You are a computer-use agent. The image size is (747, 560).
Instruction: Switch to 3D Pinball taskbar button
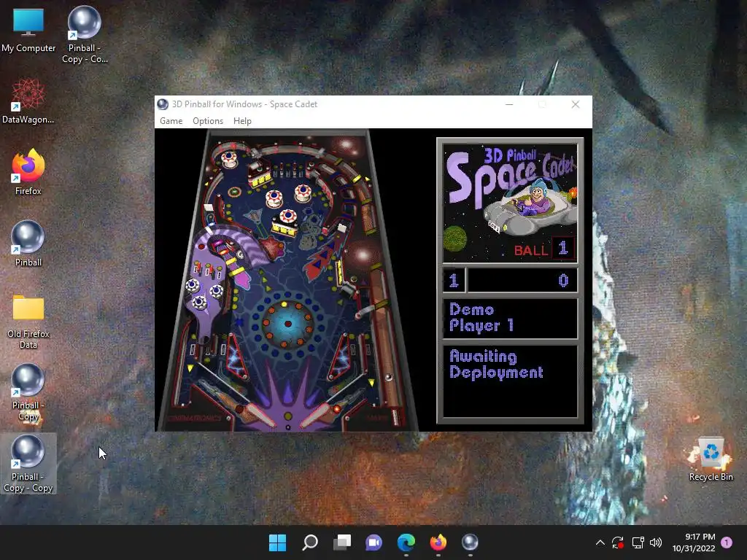click(x=470, y=542)
